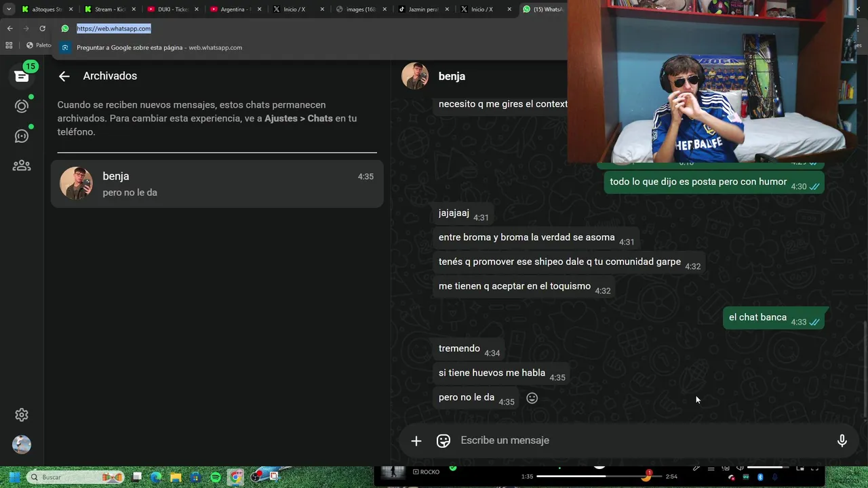
Task: Close the 'DUKI - Ticket' browser tab
Action: pyautogui.click(x=197, y=9)
